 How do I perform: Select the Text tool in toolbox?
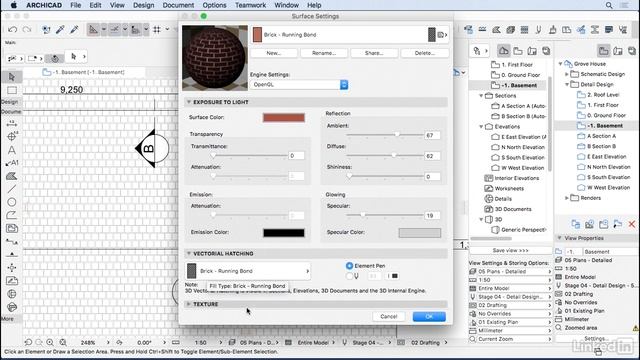tap(12, 150)
